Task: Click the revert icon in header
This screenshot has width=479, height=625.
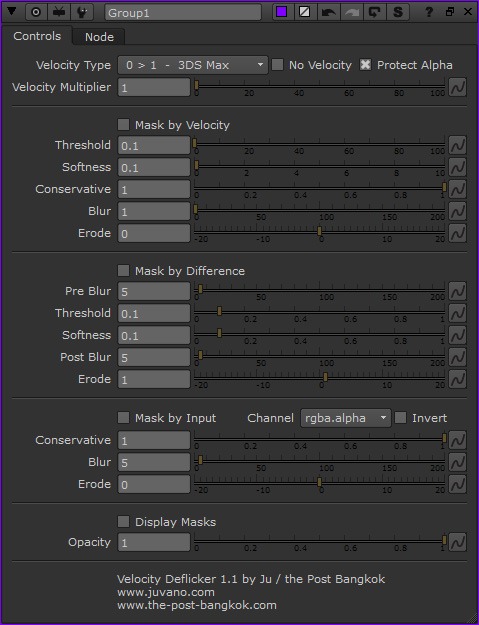Action: [x=375, y=12]
